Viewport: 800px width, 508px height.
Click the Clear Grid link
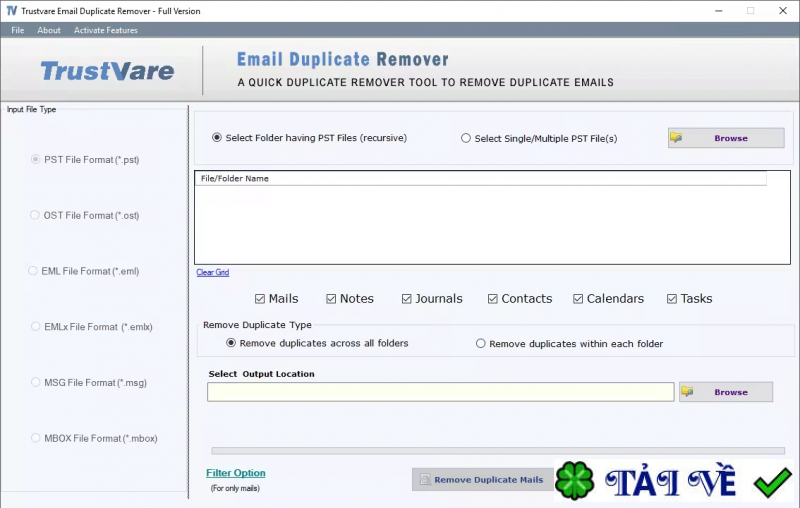(x=213, y=272)
